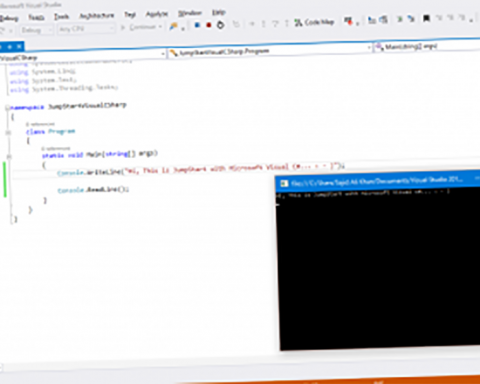Collapse the namespace JumpStartVisualCSharp code block
The image size is (480, 384).
pyautogui.click(x=7, y=108)
